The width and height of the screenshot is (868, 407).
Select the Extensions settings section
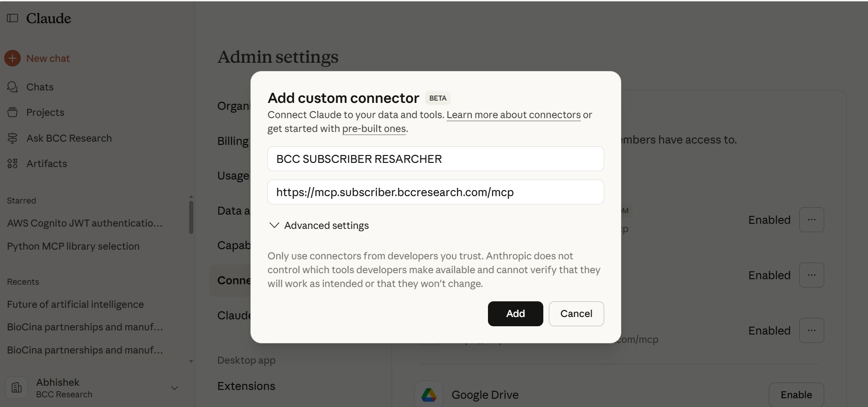pyautogui.click(x=246, y=386)
